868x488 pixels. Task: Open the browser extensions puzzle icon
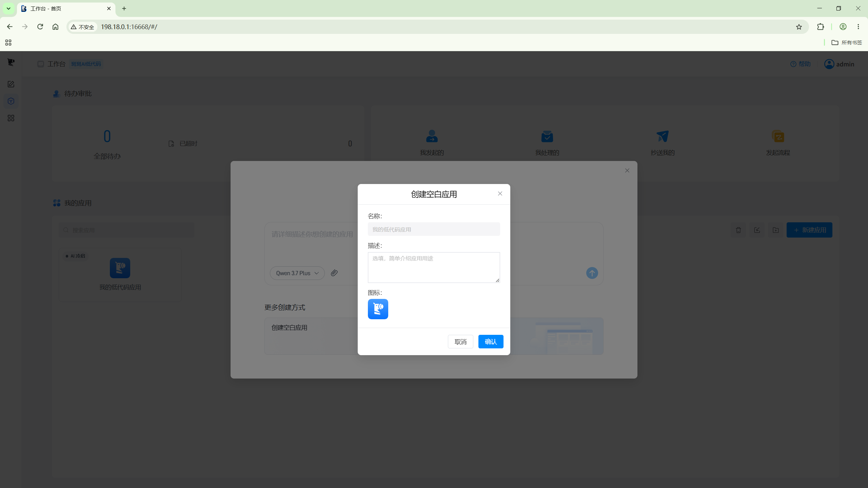(x=821, y=26)
